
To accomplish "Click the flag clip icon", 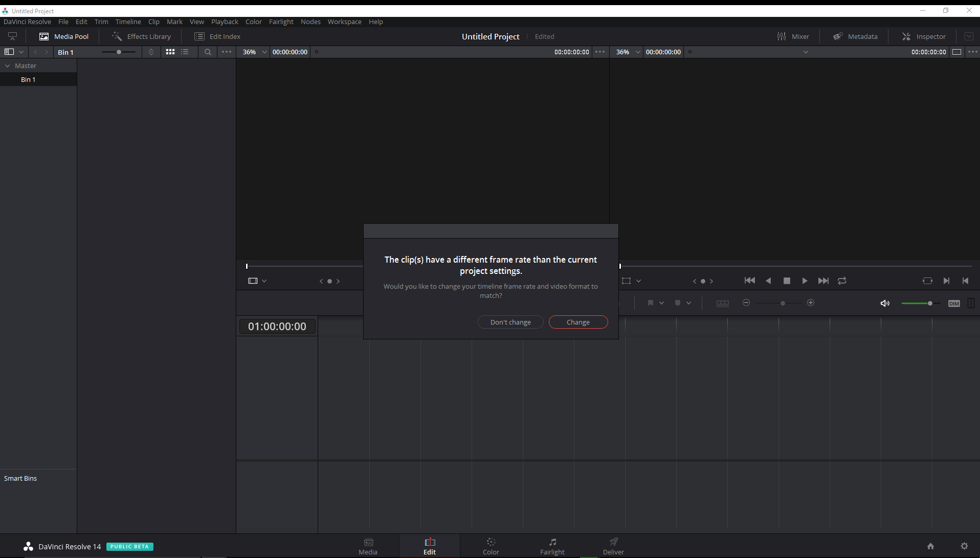I will (x=651, y=303).
